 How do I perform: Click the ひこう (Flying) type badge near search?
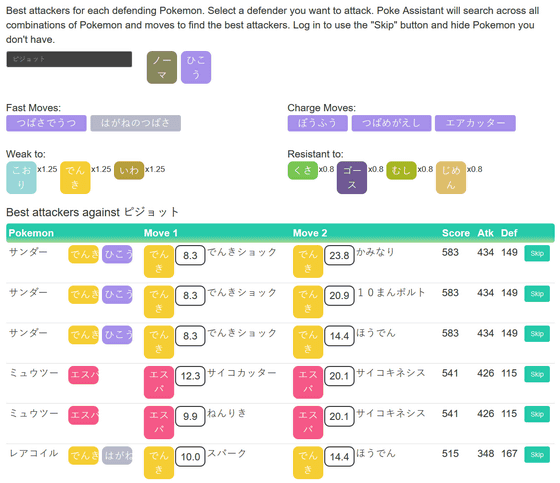click(196, 67)
